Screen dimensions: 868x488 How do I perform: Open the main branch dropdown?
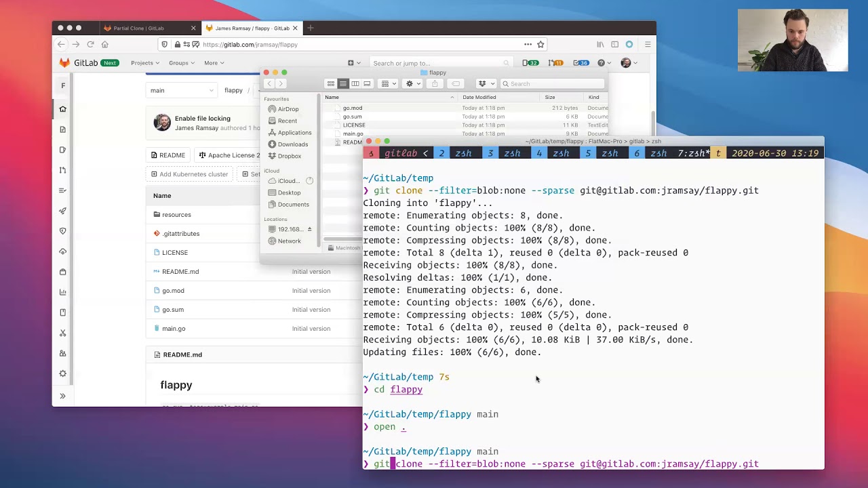click(x=181, y=91)
